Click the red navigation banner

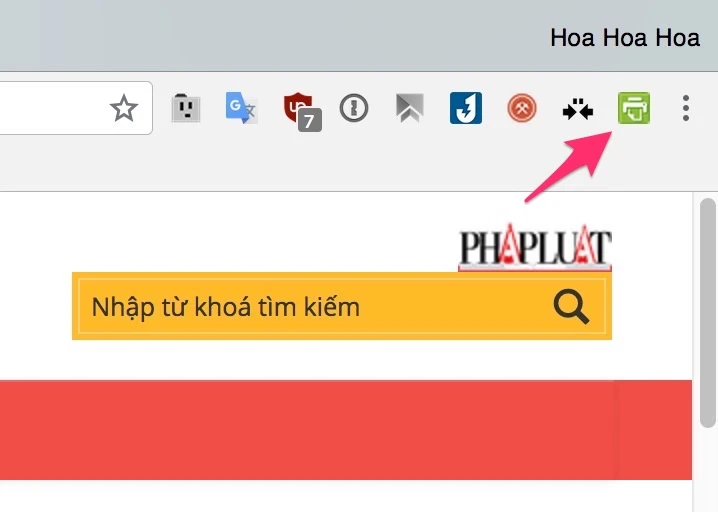[x=346, y=430]
